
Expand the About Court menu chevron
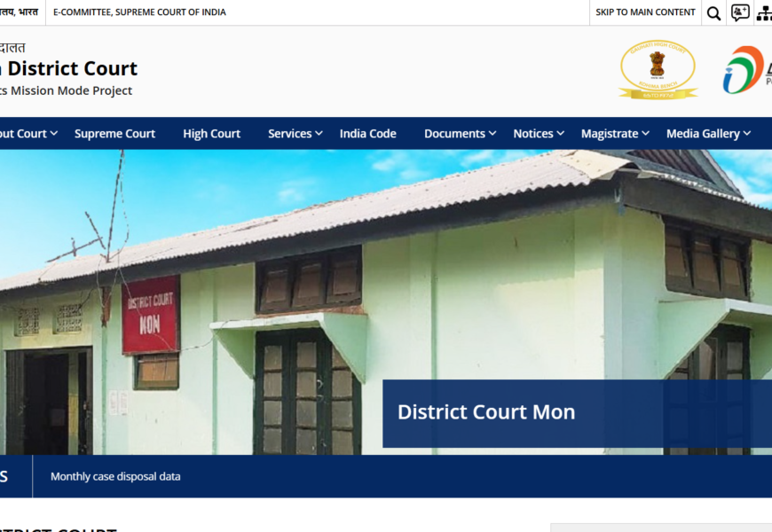[x=54, y=134]
